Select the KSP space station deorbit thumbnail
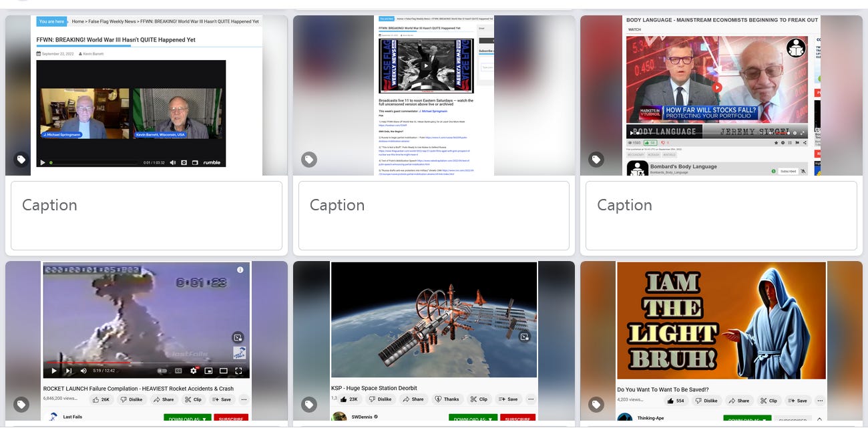Screen dimensions: 868x434 [x=434, y=341]
